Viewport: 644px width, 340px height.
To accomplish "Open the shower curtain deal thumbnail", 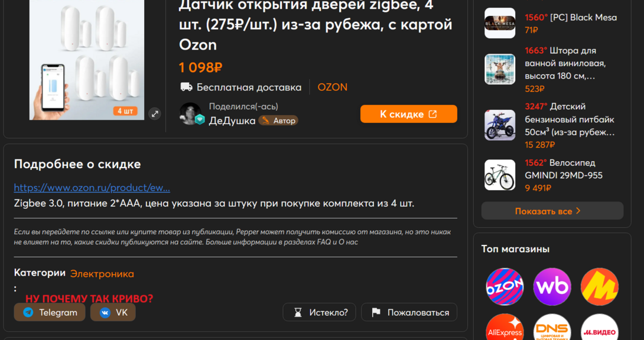I will (500, 69).
